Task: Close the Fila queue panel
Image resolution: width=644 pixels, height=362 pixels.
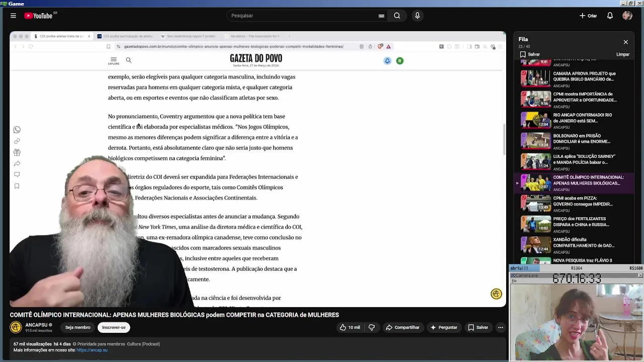Action: pyautogui.click(x=625, y=42)
